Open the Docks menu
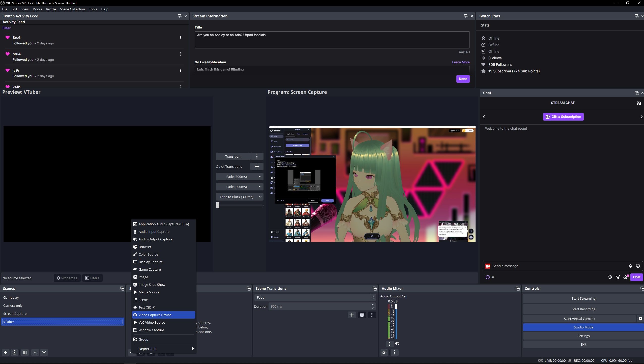 [37, 9]
